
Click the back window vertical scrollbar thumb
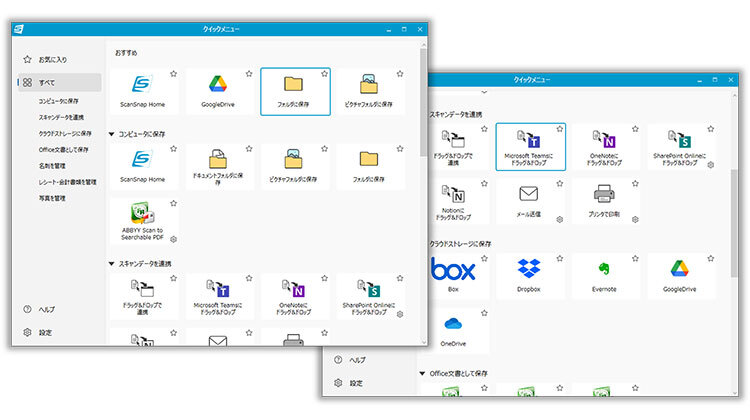(x=734, y=223)
